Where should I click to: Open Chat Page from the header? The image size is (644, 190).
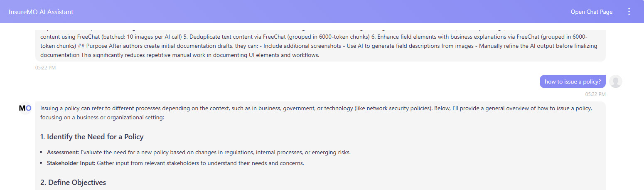tap(591, 12)
